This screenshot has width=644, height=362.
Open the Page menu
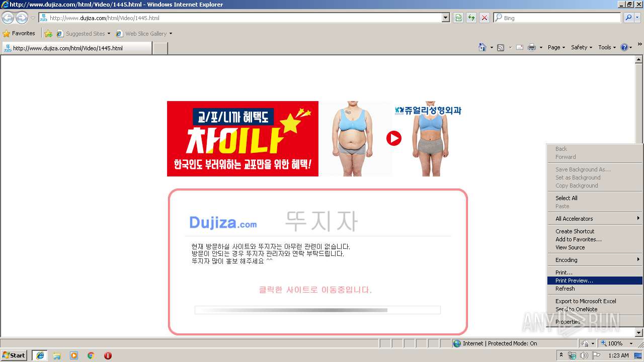[x=556, y=47]
